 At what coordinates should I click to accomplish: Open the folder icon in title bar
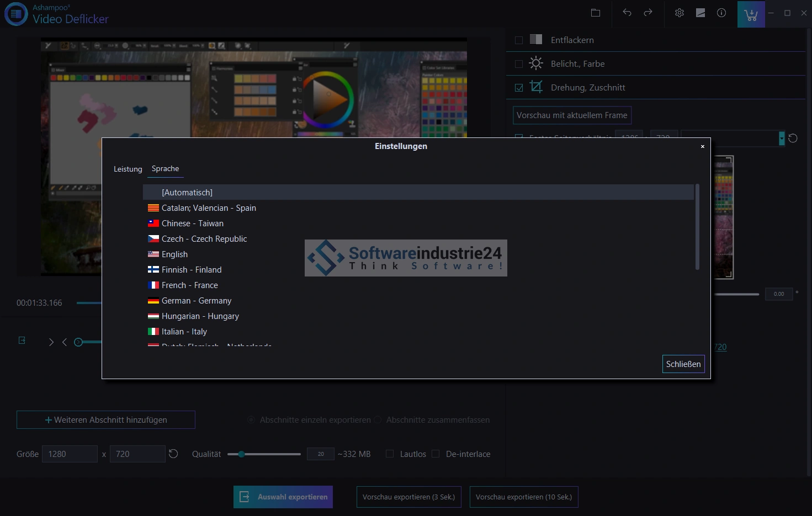click(595, 13)
